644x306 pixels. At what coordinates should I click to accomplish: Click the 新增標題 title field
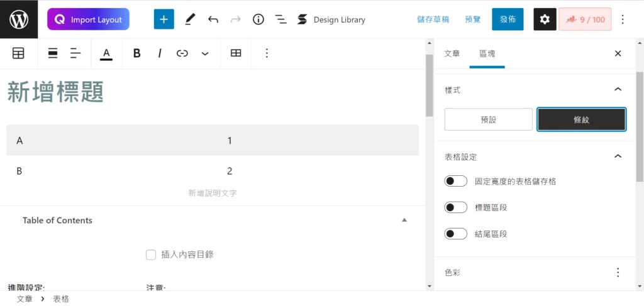pyautogui.click(x=55, y=92)
